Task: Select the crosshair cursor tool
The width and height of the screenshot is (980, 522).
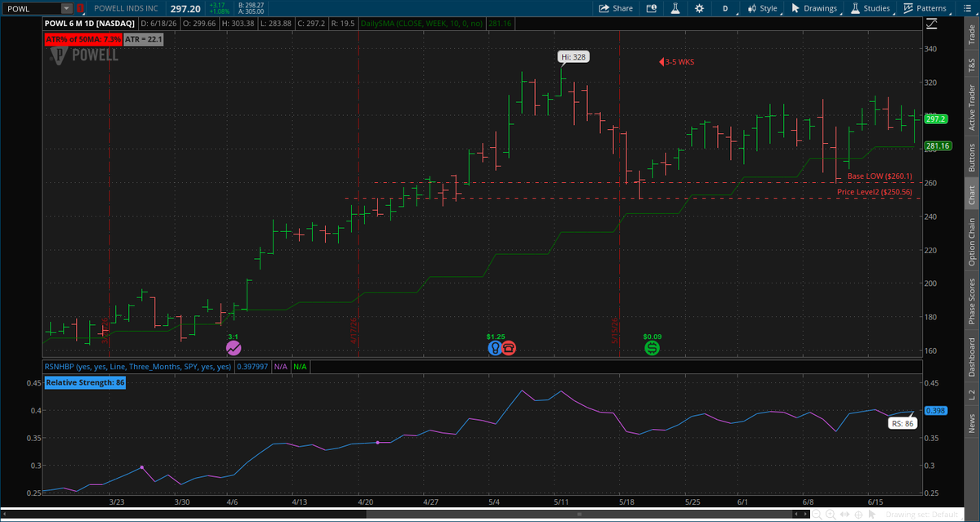Action: (x=858, y=515)
